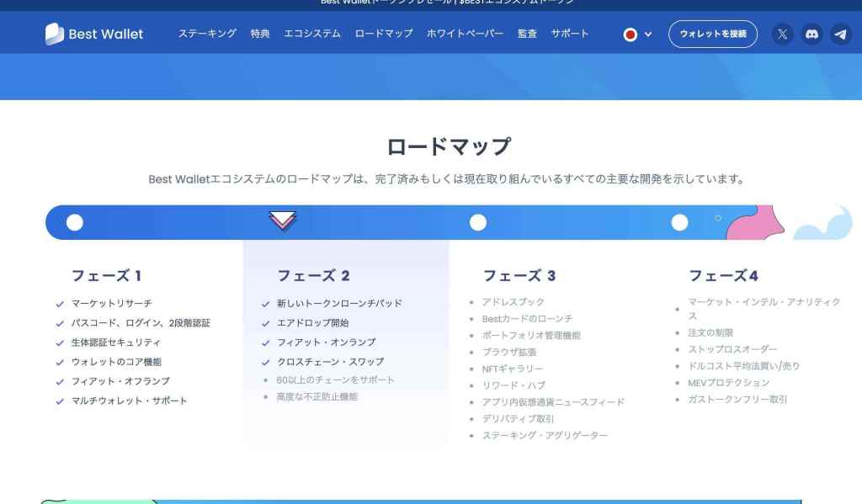Image resolution: width=862 pixels, height=504 pixels.
Task: Click the Japan flag language icon
Action: (x=631, y=34)
